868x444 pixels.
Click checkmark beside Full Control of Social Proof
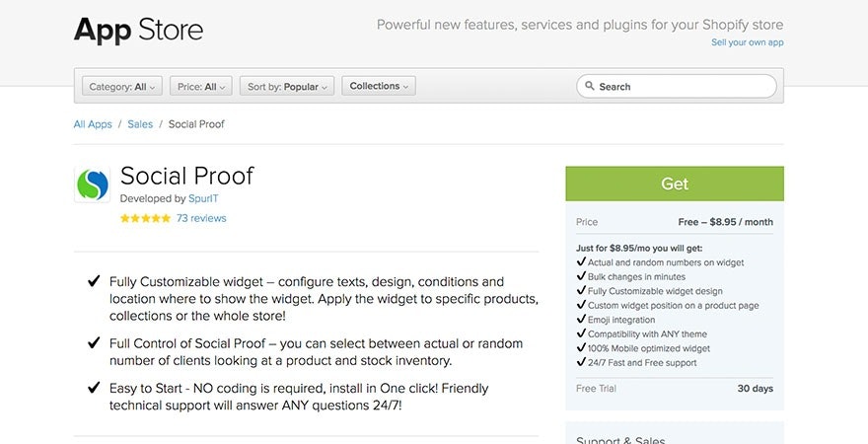(94, 343)
